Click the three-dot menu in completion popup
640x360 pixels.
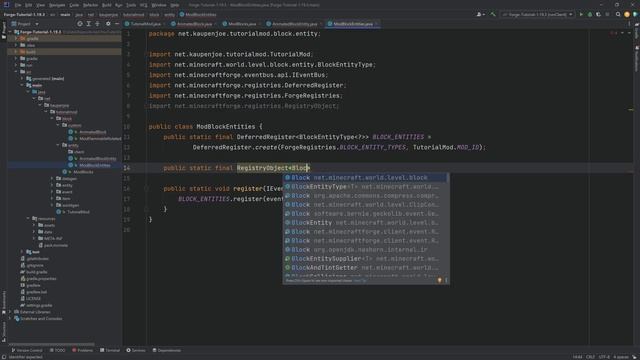pos(446,280)
